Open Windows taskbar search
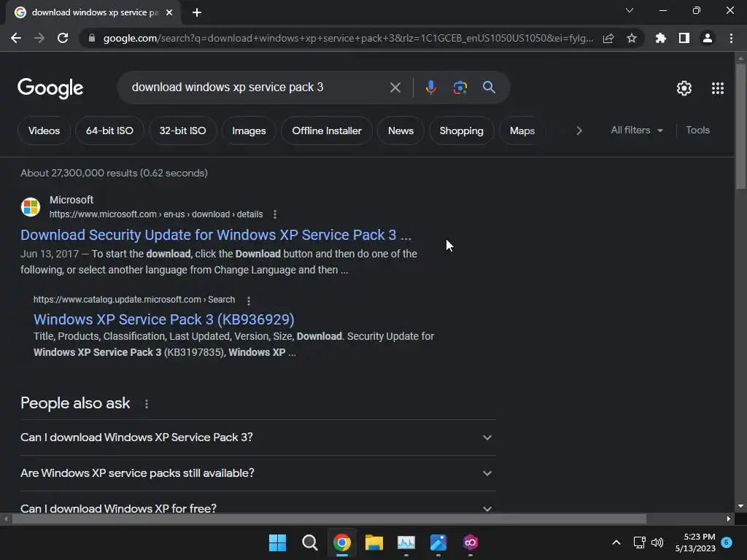Screen dimensions: 747x560 click(309, 542)
